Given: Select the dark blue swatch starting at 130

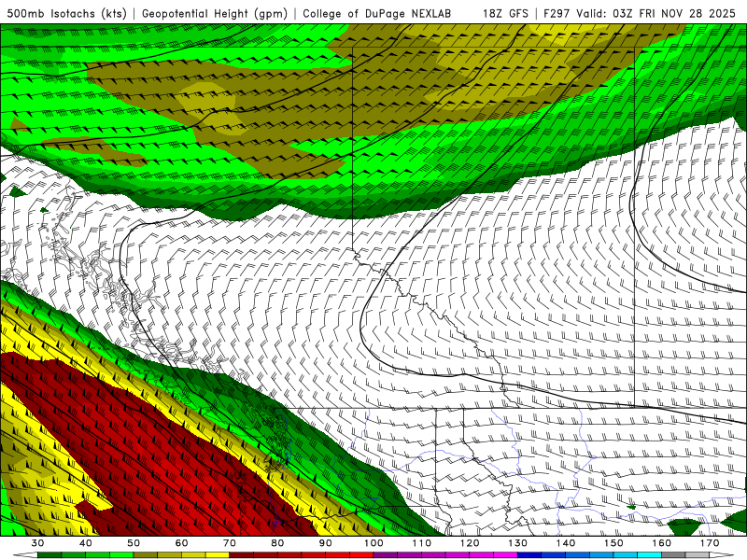Looking at the screenshot, I should click(529, 556).
